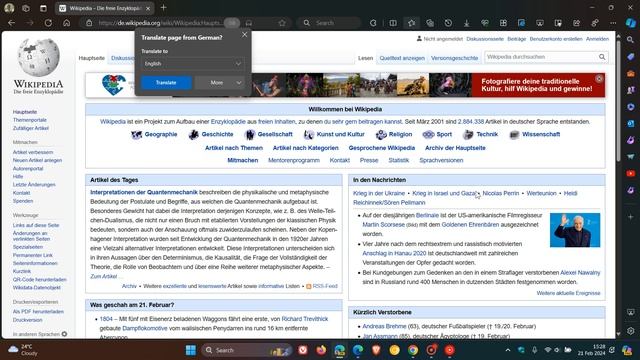
Task: Open the RSS-Feed link
Action: (325, 286)
